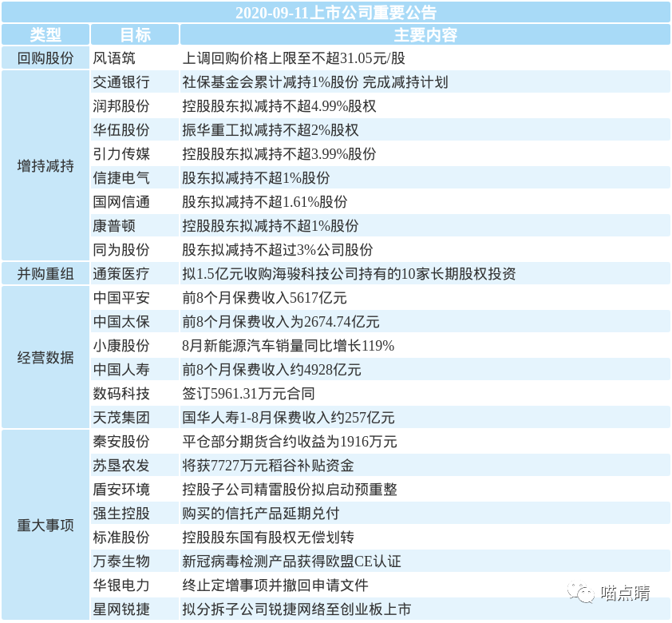Click the '盾安环境' company cell

(135, 490)
